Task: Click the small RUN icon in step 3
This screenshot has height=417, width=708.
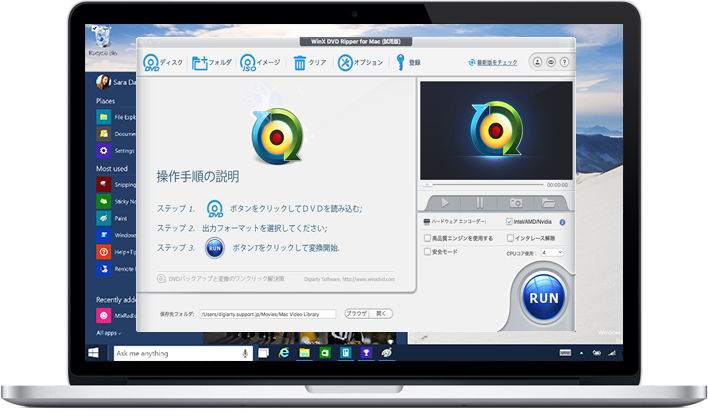Action: [215, 248]
